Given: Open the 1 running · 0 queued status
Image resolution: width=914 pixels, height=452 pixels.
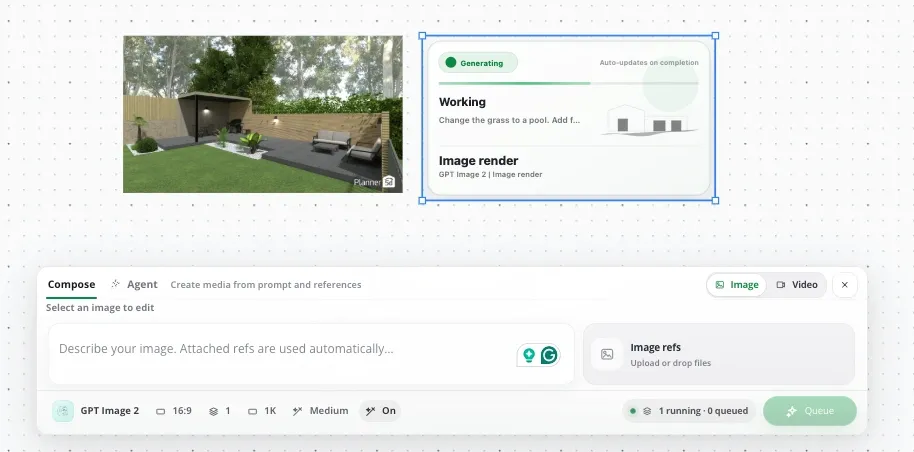Looking at the screenshot, I should click(x=689, y=411).
